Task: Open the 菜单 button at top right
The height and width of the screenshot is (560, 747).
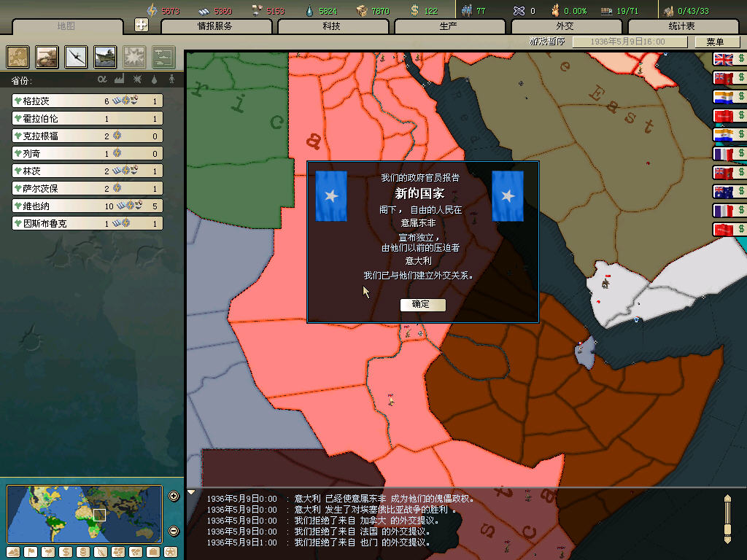Action: (x=709, y=42)
